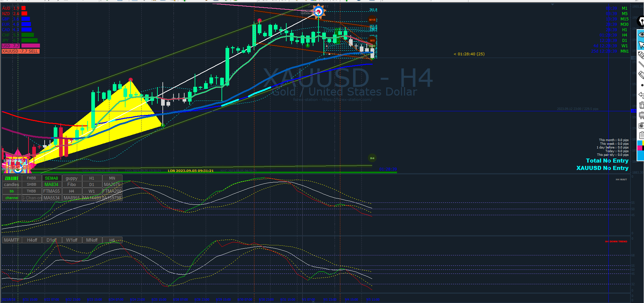The image size is (644, 303).
Task: Click the M5 circular badge on chart
Action: (372, 41)
